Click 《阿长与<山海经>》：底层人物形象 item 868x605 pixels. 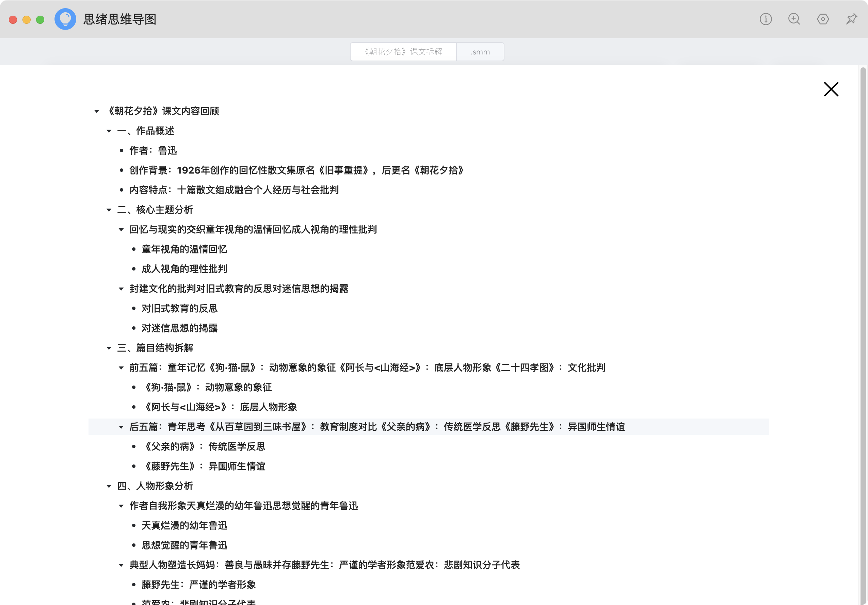220,407
